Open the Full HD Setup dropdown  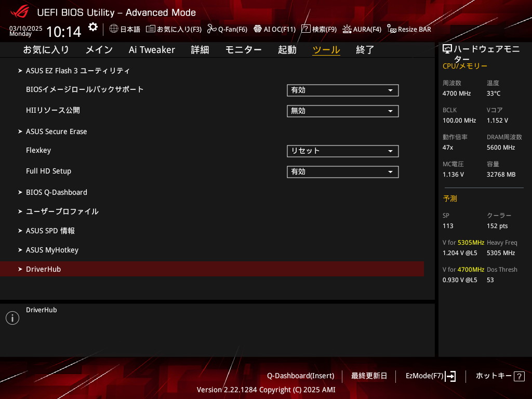pos(343,171)
